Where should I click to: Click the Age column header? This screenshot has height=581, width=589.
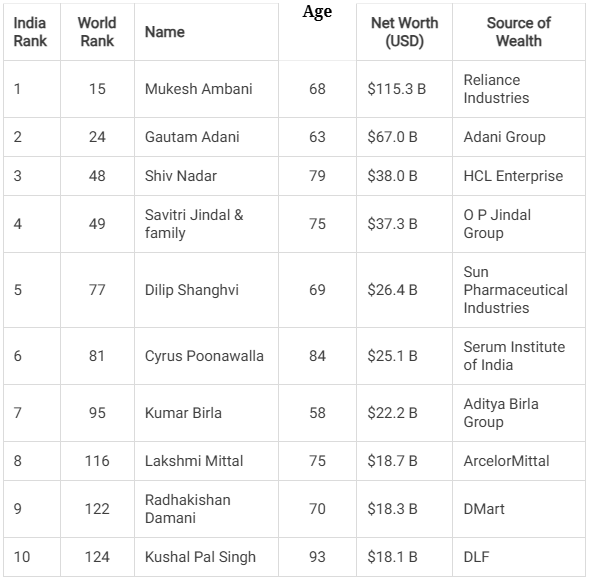click(x=317, y=32)
